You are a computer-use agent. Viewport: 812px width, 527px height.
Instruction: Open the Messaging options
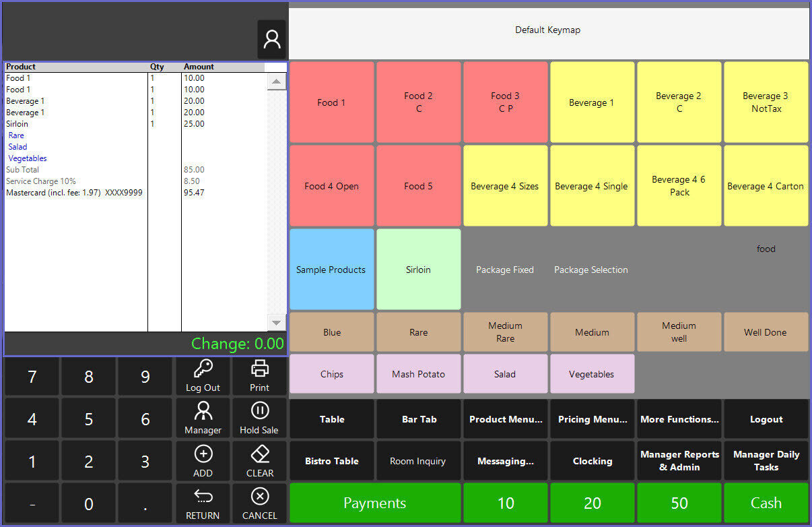click(506, 461)
